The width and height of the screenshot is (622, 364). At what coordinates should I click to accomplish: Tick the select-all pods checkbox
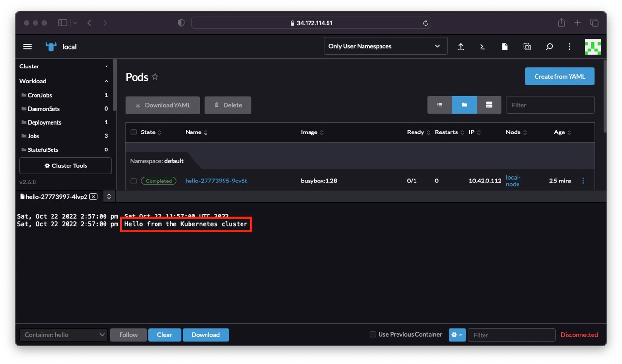[134, 132]
